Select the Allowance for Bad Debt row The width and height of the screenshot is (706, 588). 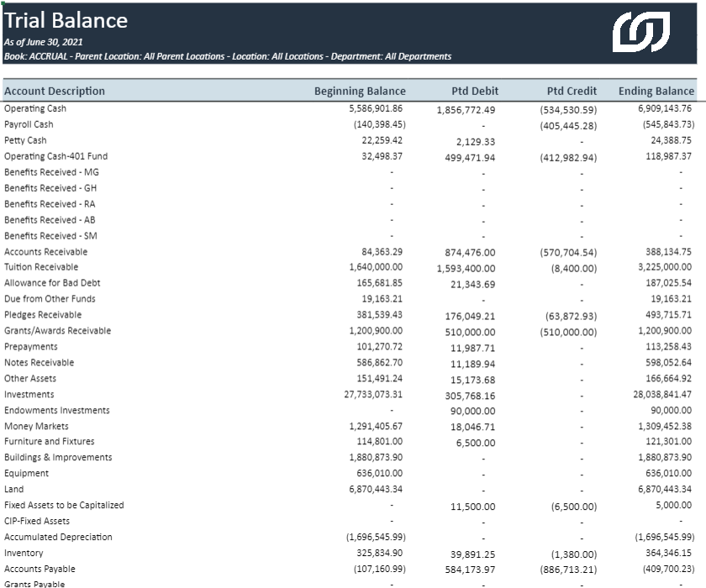[52, 283]
